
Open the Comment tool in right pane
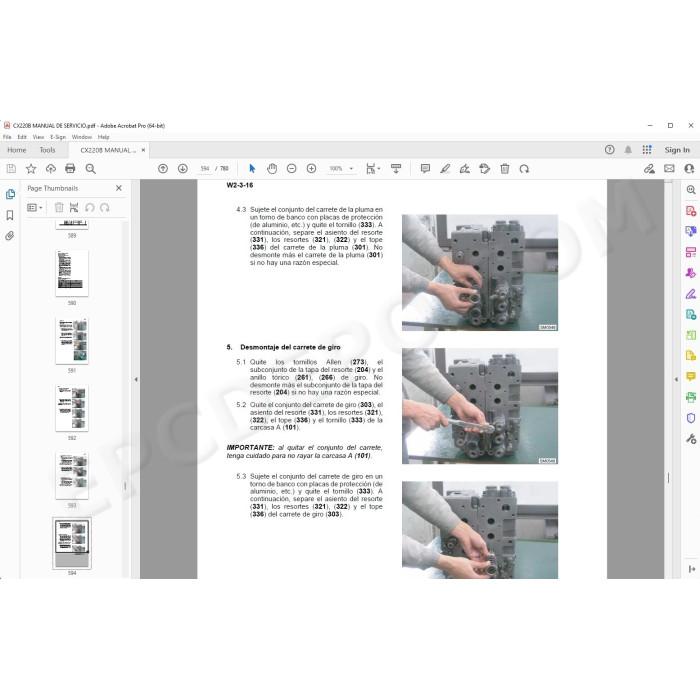tap(691, 376)
